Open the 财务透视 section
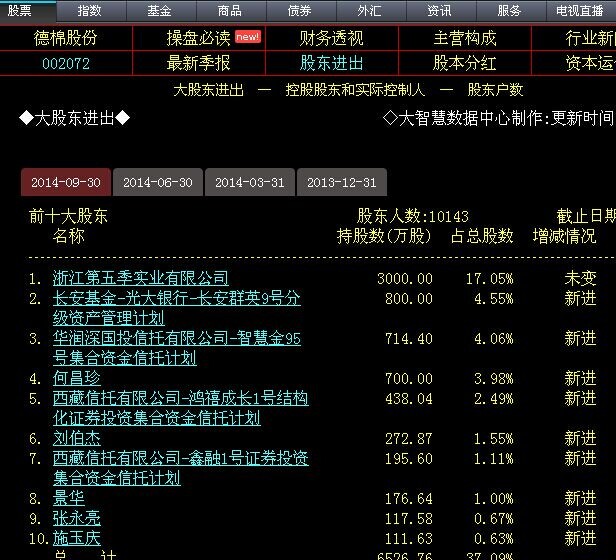The image size is (616, 560). [x=331, y=38]
